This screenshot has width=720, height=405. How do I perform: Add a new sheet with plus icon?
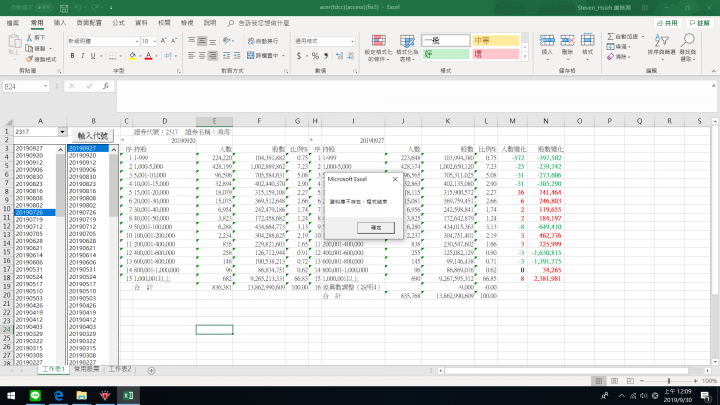point(151,370)
